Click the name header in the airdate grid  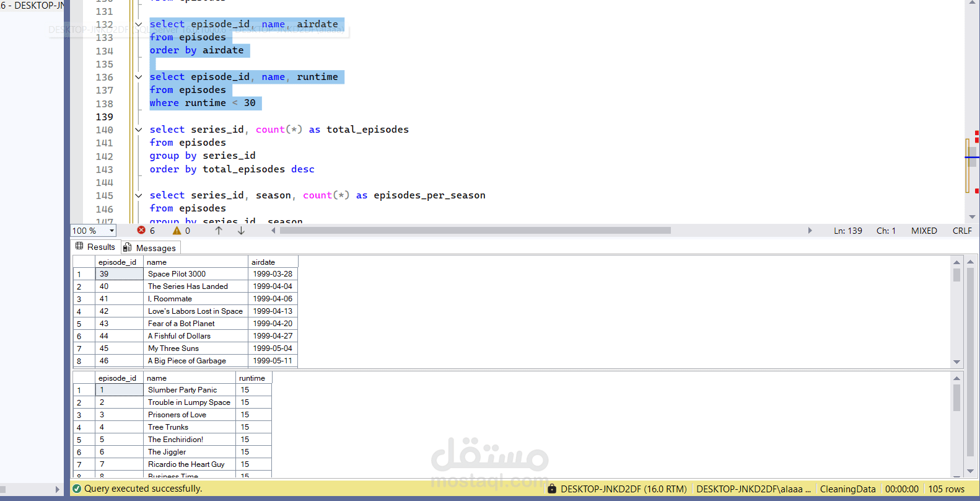[196, 262]
